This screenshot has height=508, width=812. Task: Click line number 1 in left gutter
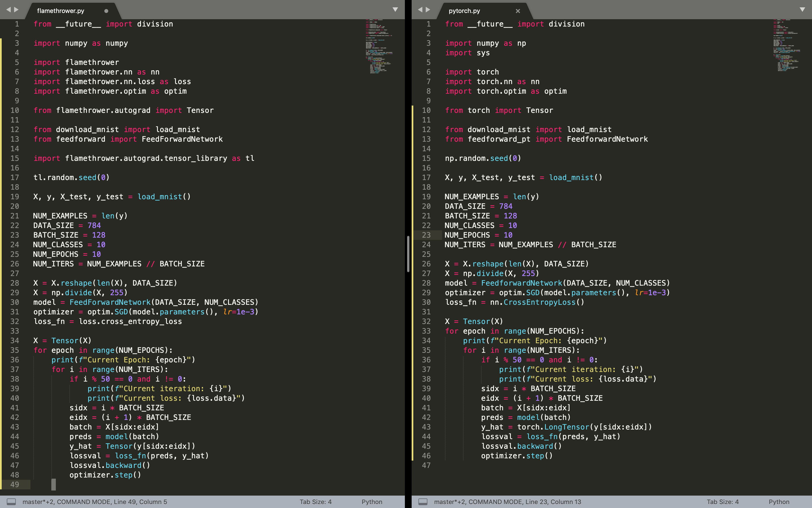[x=17, y=24]
